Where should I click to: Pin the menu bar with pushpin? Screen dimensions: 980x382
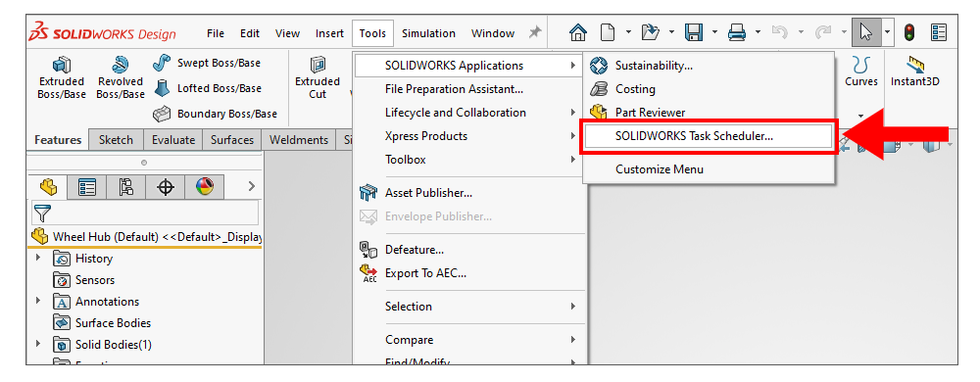[x=535, y=32]
